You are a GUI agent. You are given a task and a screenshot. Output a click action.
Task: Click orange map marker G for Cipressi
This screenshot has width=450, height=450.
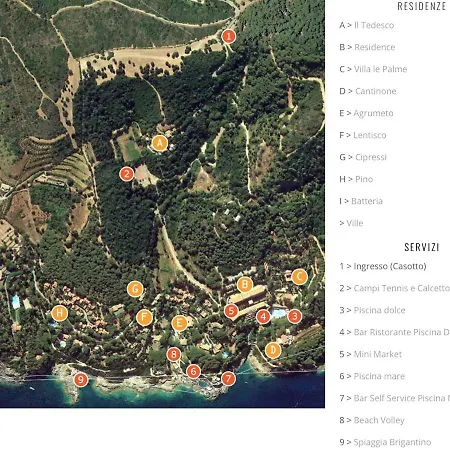(135, 289)
